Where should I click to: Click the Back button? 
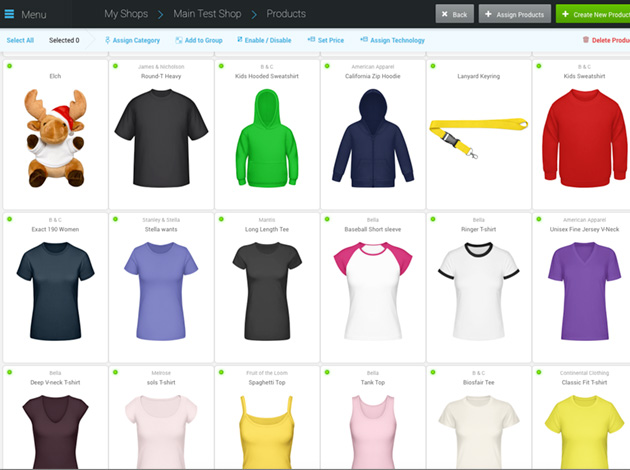pyautogui.click(x=455, y=14)
